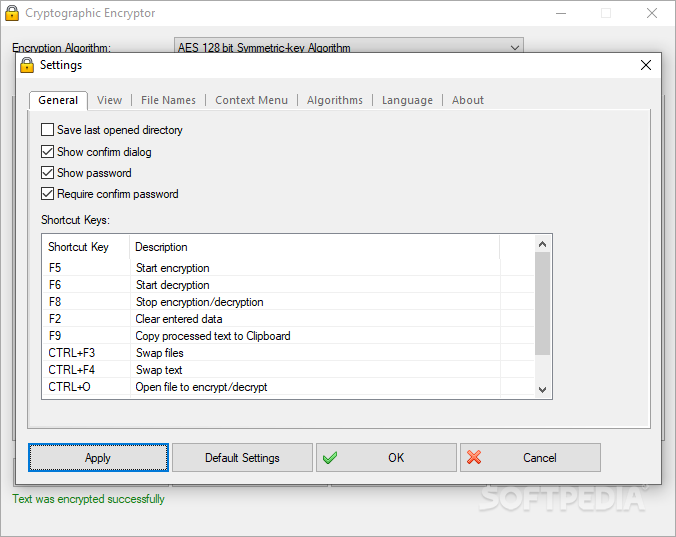Close the Cryptographic Encryptor main window
Image resolution: width=676 pixels, height=537 pixels.
(x=652, y=13)
